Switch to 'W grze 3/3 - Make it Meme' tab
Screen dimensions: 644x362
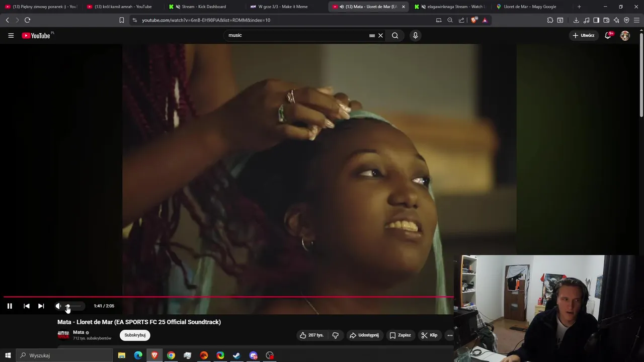click(x=282, y=7)
